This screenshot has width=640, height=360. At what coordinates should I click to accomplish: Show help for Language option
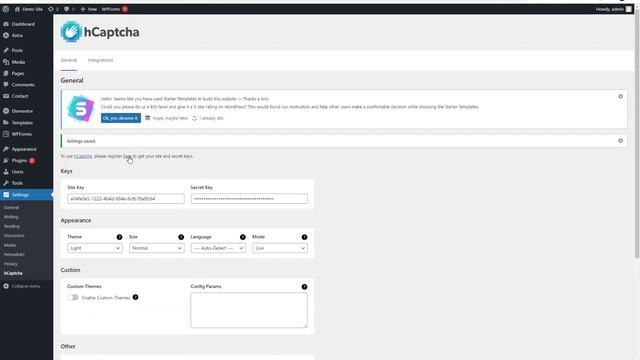click(x=242, y=237)
